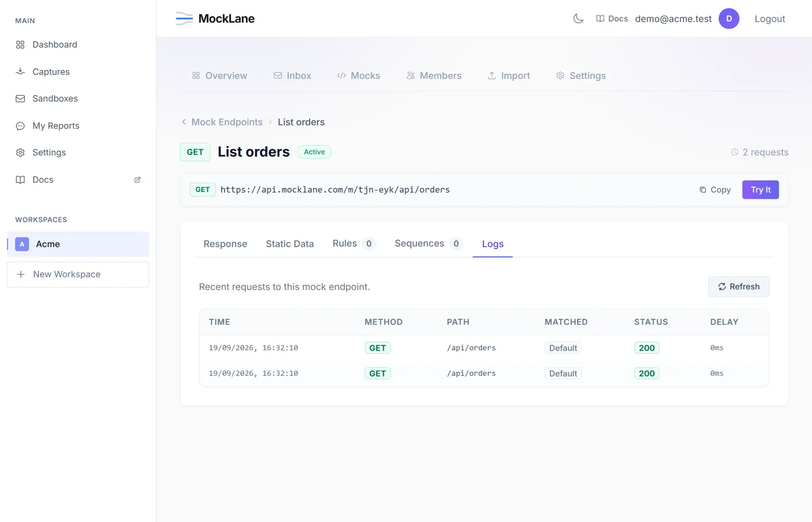
Task: Click the plus icon for New Workspace
Action: (x=21, y=274)
